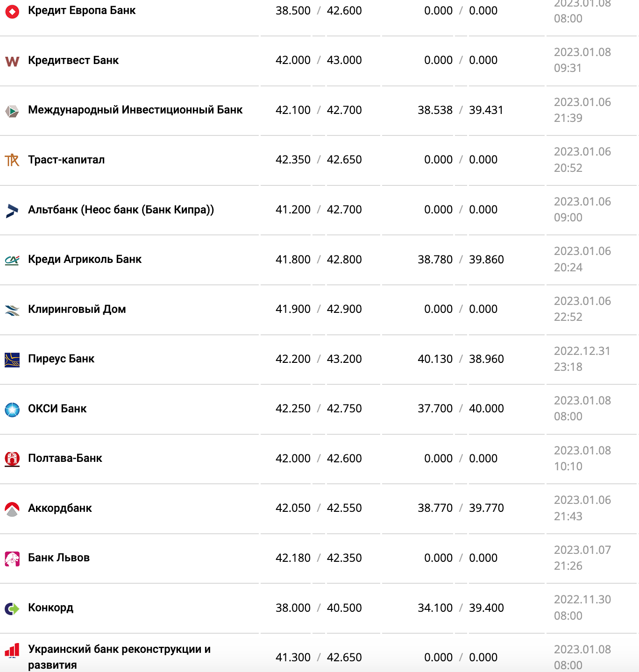Open the Пиреус Банк link
The image size is (639, 672).
coord(61,359)
